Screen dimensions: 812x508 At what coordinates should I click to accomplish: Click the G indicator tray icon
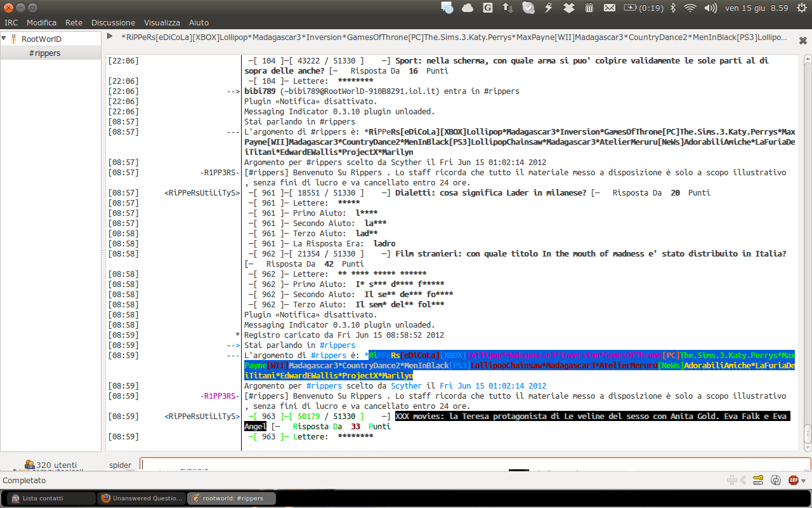tap(488, 8)
